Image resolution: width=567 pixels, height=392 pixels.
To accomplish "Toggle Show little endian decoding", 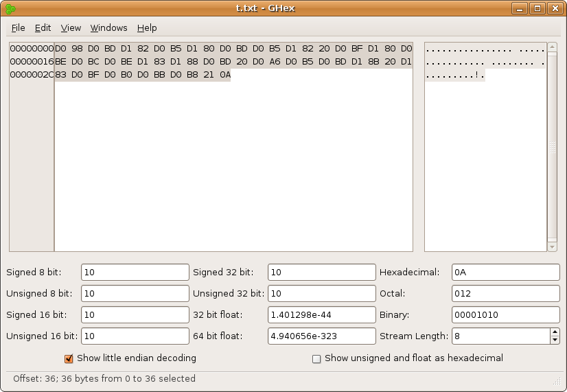I will (x=69, y=358).
